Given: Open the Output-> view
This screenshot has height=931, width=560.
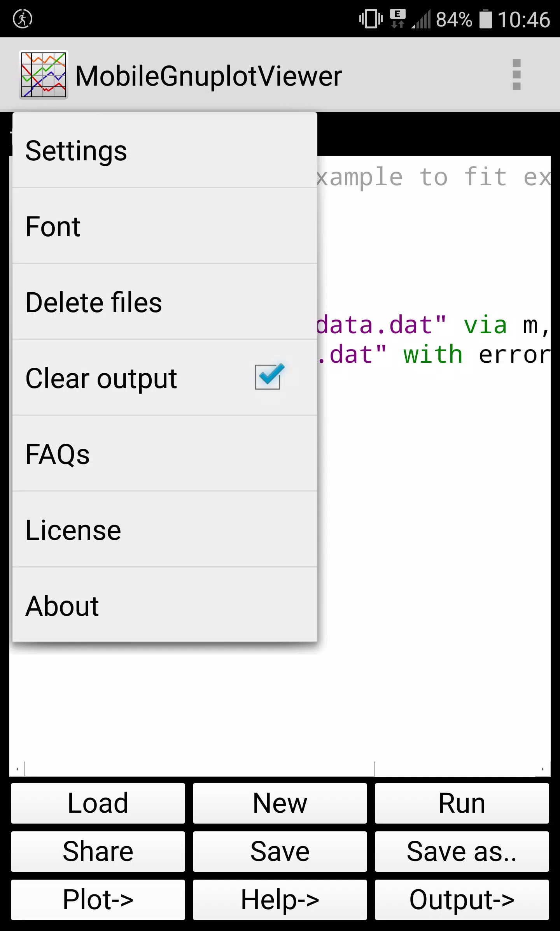Looking at the screenshot, I should pyautogui.click(x=462, y=899).
